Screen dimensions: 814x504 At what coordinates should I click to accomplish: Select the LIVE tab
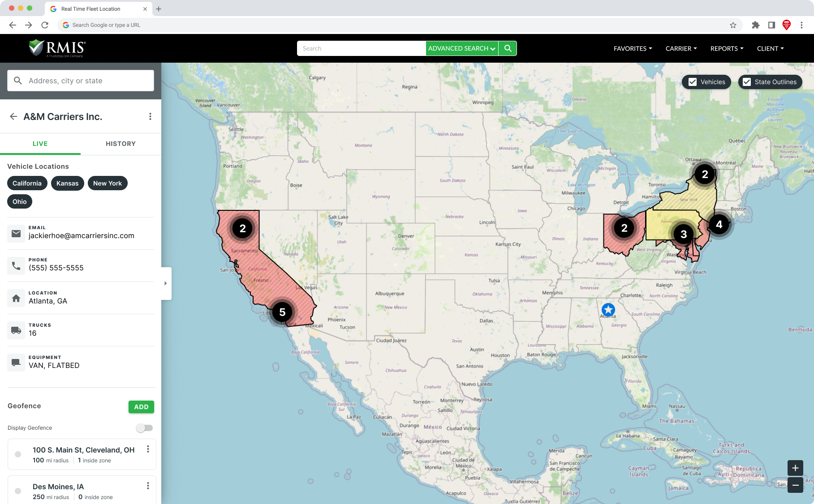40,144
